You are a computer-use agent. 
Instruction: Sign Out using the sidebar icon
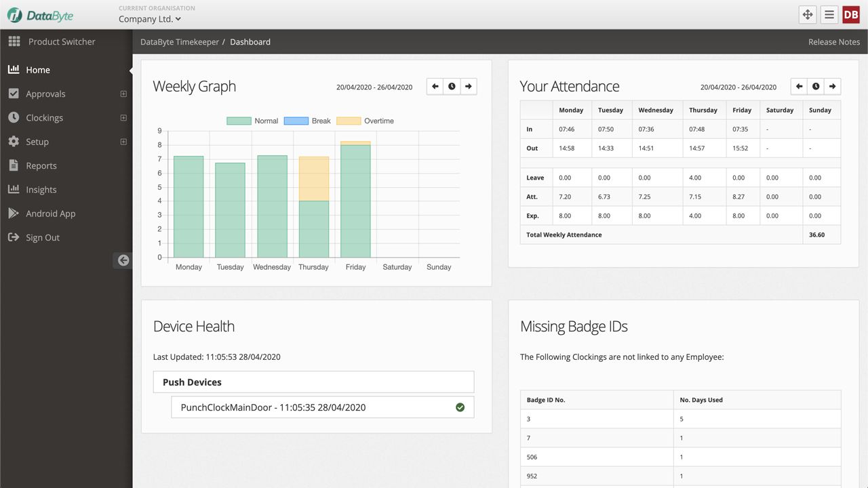pos(14,237)
